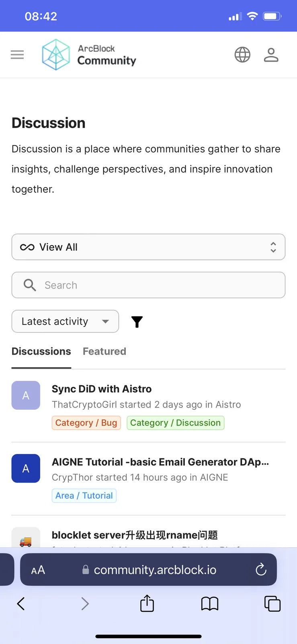Open the globe language selector
The width and height of the screenshot is (297, 644).
[x=242, y=55]
